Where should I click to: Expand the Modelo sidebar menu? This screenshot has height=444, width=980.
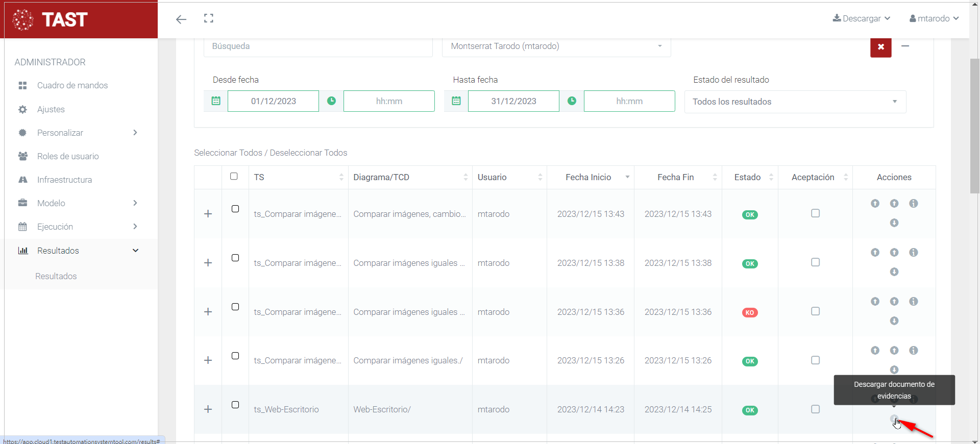[51, 203]
